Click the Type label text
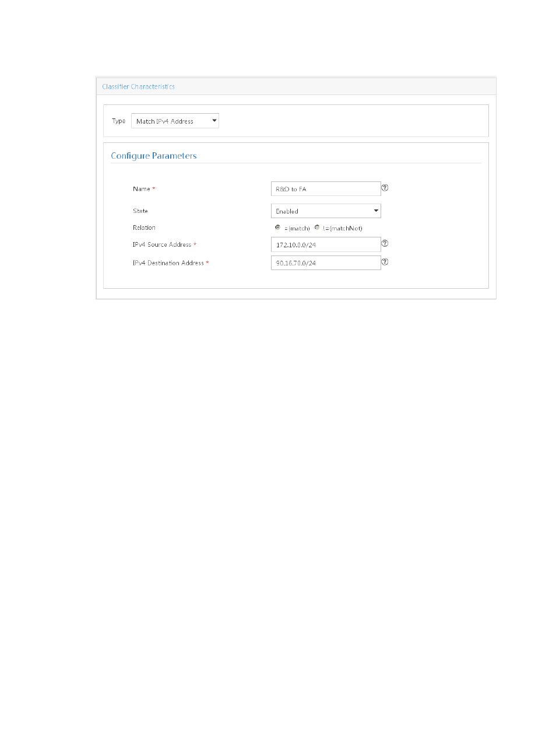 click(x=118, y=121)
